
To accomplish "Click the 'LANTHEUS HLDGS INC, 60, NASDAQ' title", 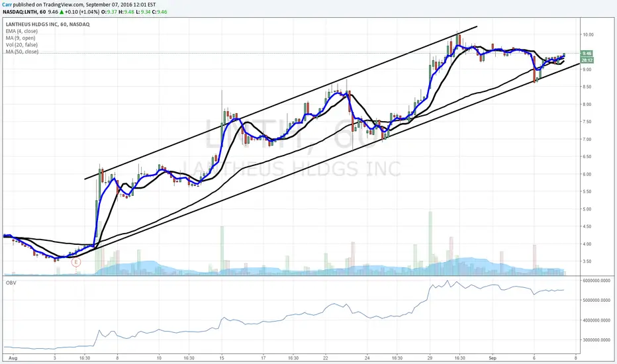I will [48, 24].
